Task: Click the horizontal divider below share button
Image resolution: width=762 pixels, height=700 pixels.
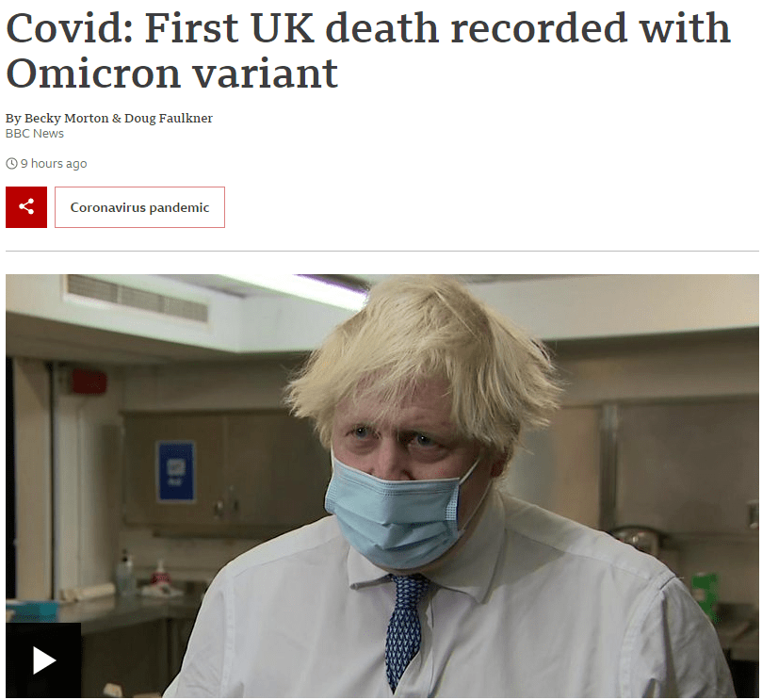Action: 382,252
